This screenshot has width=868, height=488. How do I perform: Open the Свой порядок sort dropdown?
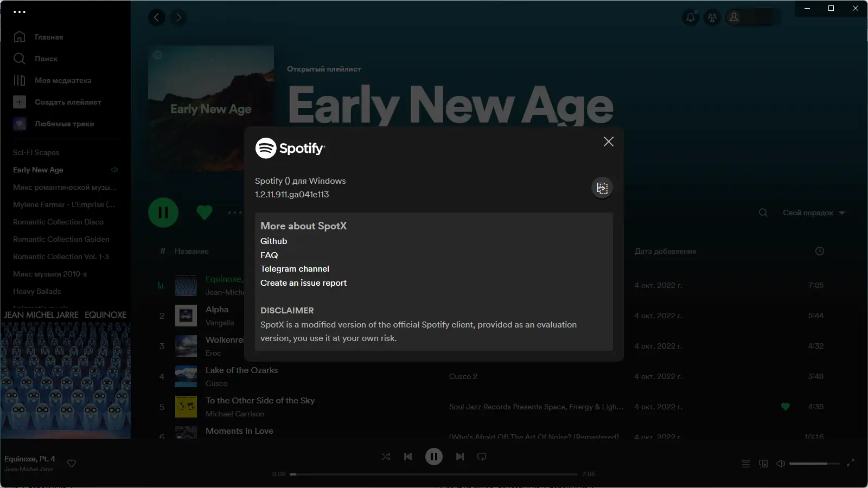[x=814, y=213]
